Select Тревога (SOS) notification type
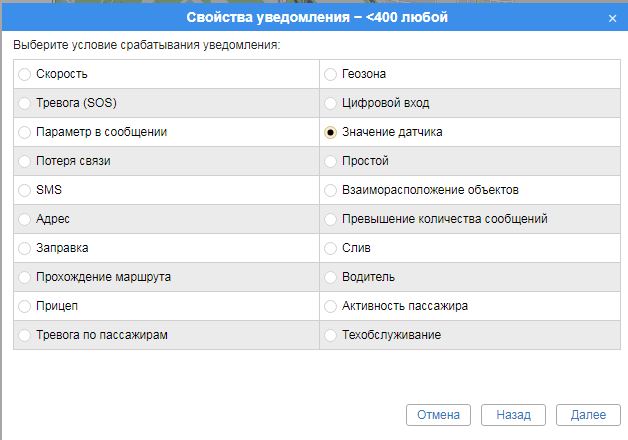Screen dimensions: 628x440 tap(25, 103)
